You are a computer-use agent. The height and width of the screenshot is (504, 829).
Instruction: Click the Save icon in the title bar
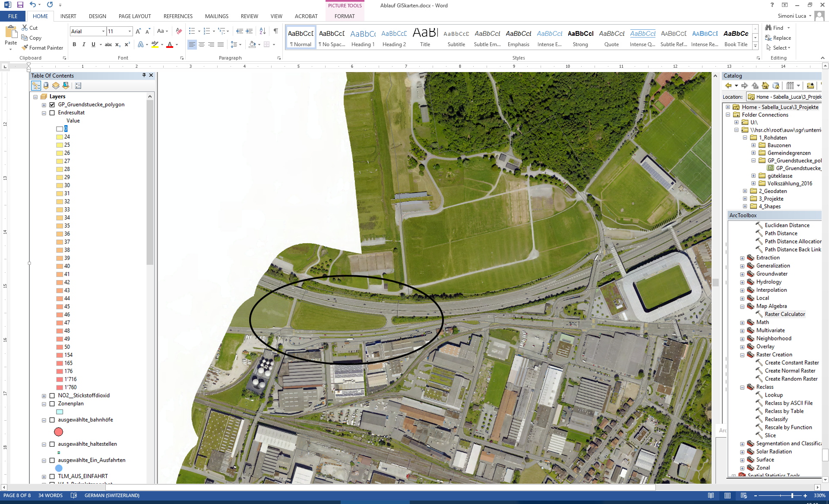pyautogui.click(x=20, y=5)
